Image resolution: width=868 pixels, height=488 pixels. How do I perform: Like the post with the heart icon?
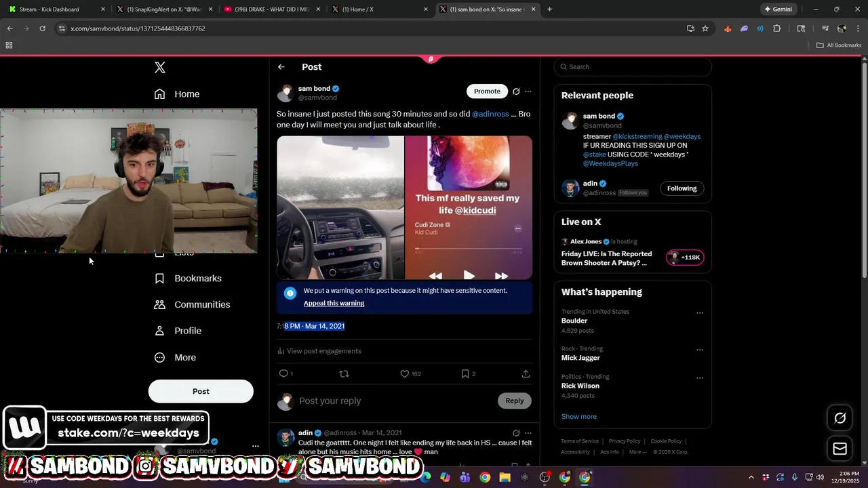405,373
